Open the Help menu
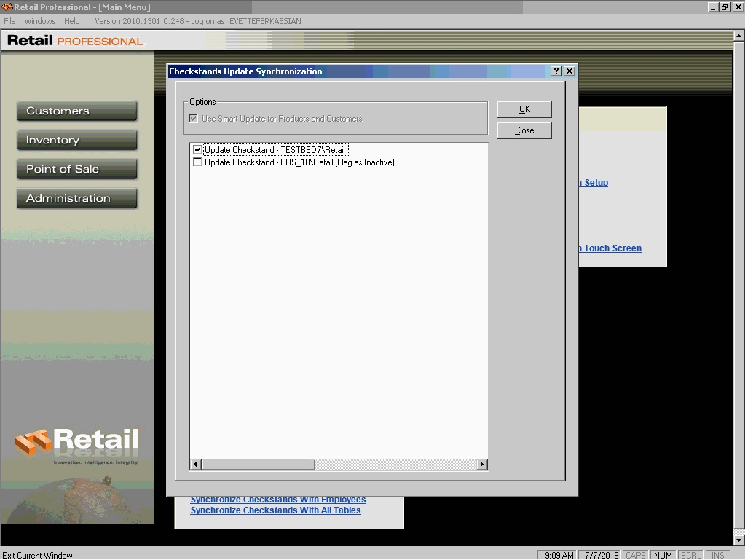This screenshot has width=745, height=560. (72, 21)
